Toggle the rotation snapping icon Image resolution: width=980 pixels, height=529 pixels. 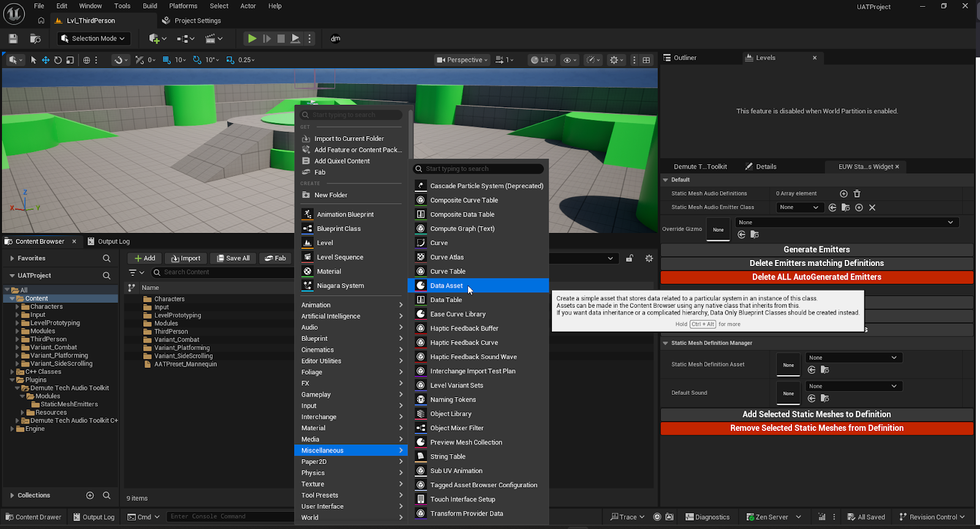coord(197,60)
